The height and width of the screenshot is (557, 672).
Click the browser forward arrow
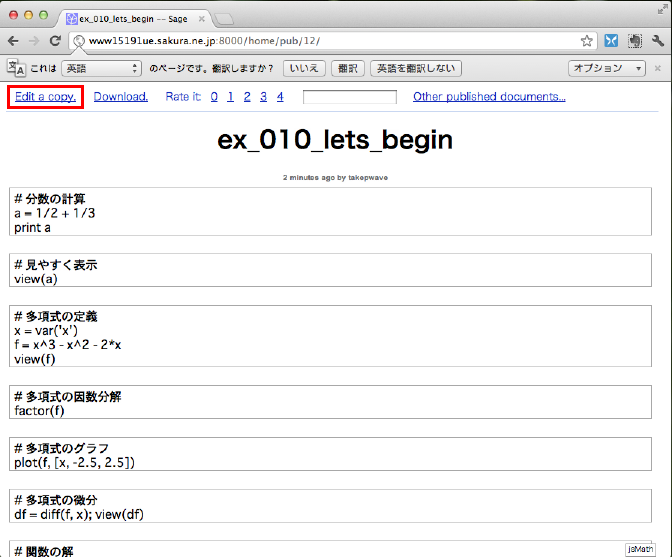[x=35, y=41]
